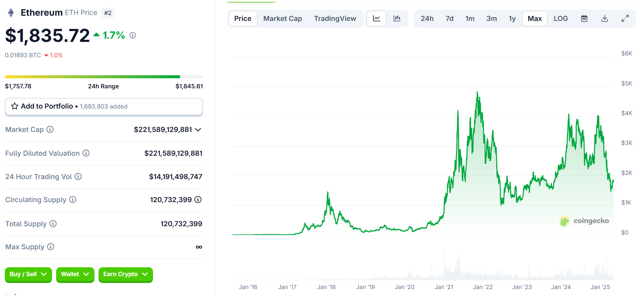Show Fully Diluted Valuation info icon
644x295 pixels.
pos(86,153)
